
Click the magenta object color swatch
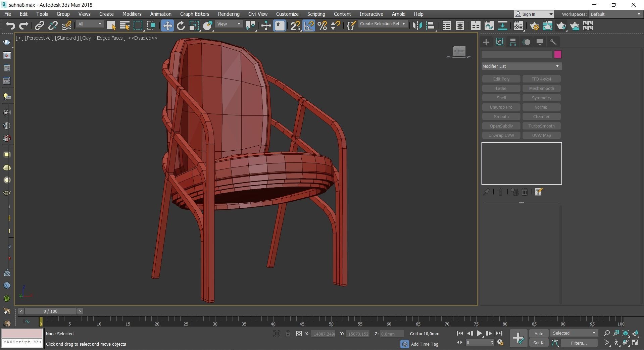click(557, 54)
